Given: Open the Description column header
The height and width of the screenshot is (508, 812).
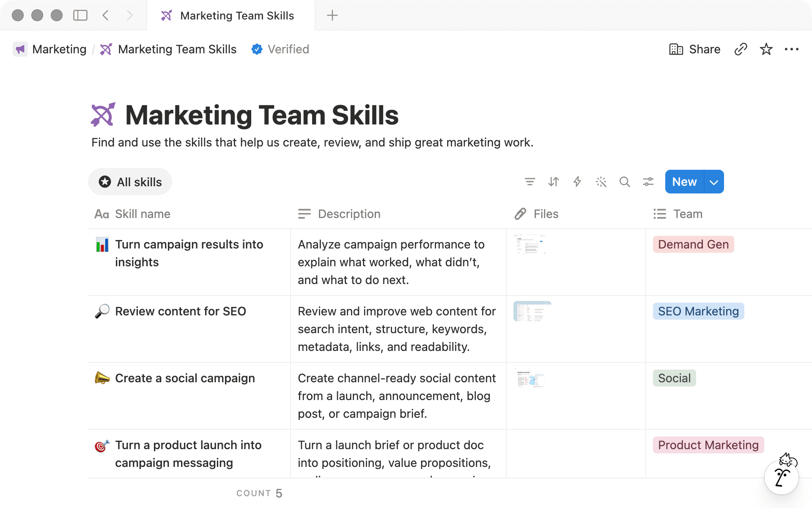Looking at the screenshot, I should tap(398, 214).
